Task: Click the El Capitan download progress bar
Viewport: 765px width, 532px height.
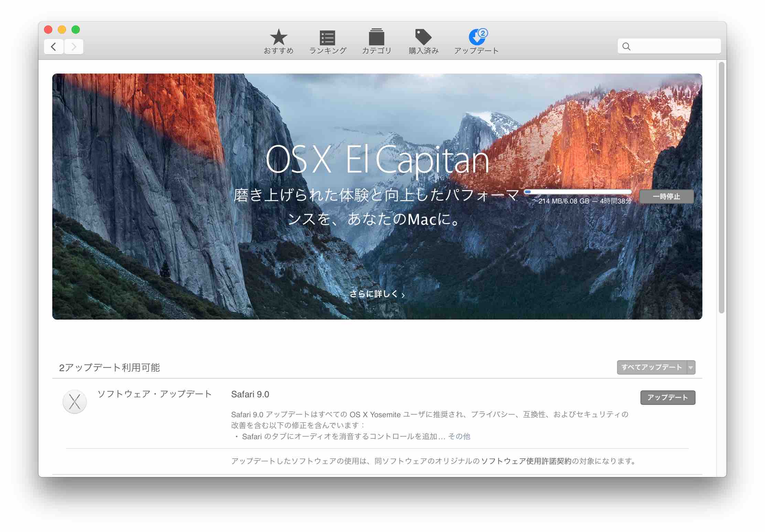Action: [578, 192]
